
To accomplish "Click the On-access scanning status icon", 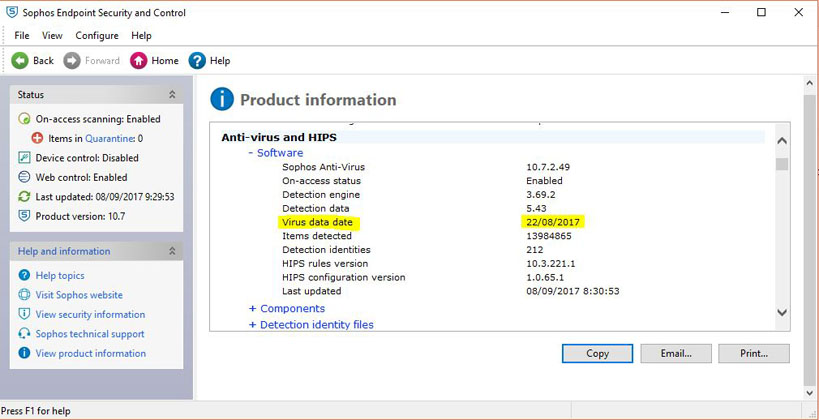I will (24, 119).
